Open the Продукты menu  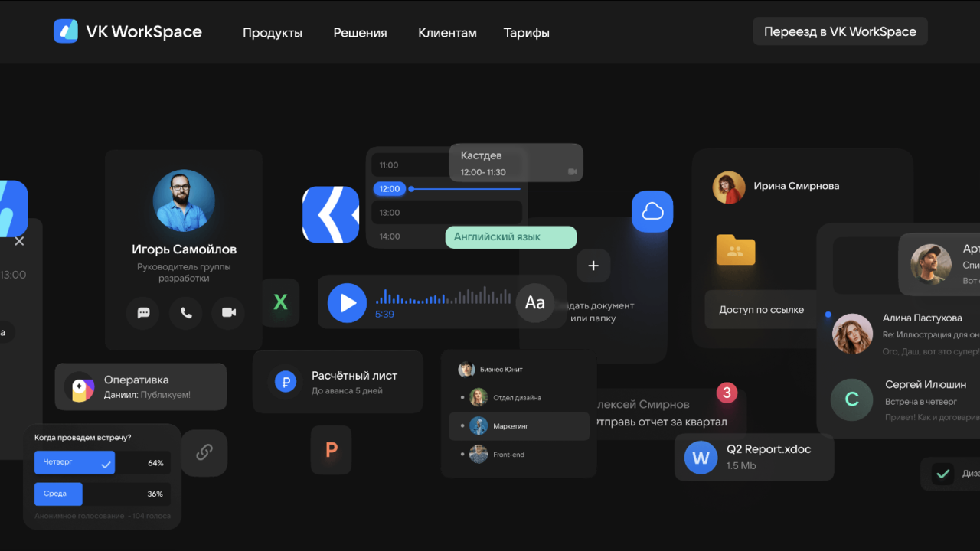273,32
